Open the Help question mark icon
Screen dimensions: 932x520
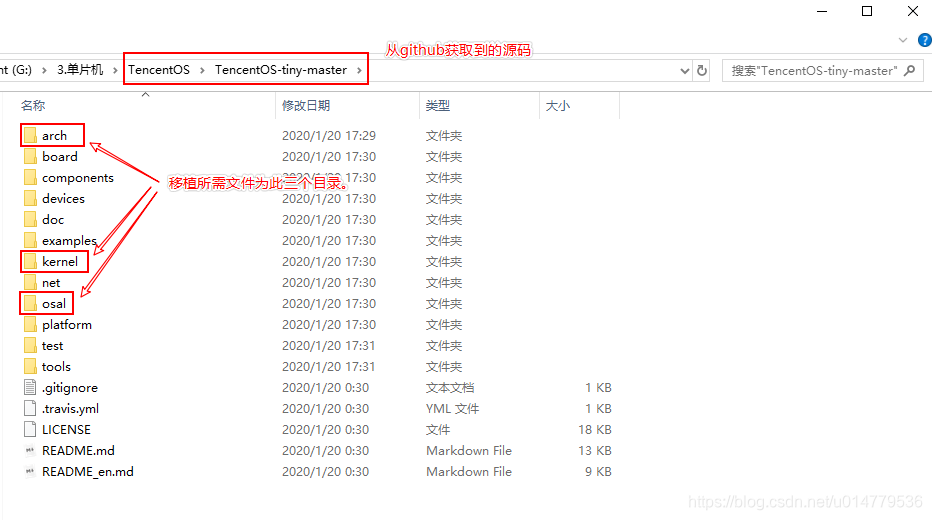click(925, 40)
